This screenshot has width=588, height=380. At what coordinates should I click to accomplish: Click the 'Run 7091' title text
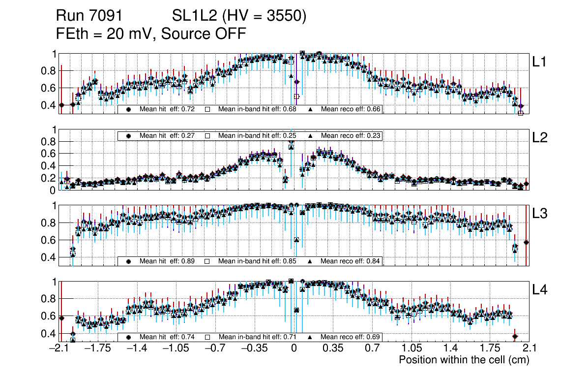coord(89,17)
